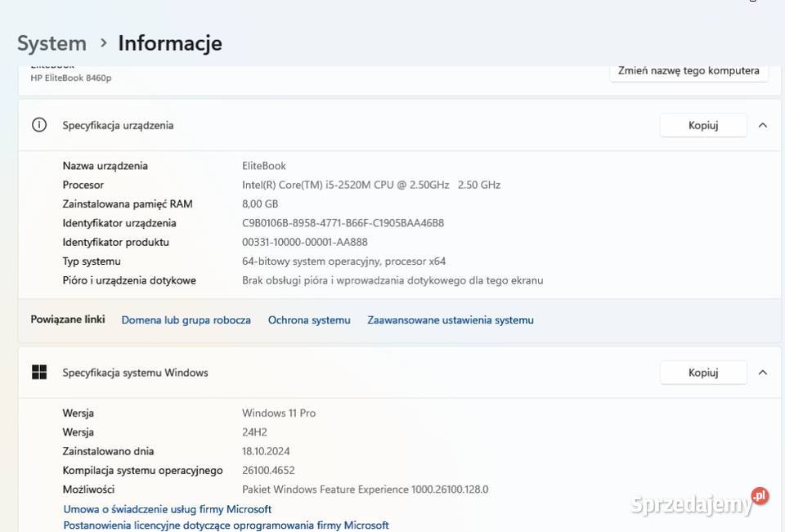The image size is (785, 532).
Task: Click the Sprzedajemy.pl watermark logo
Action: pos(700,503)
